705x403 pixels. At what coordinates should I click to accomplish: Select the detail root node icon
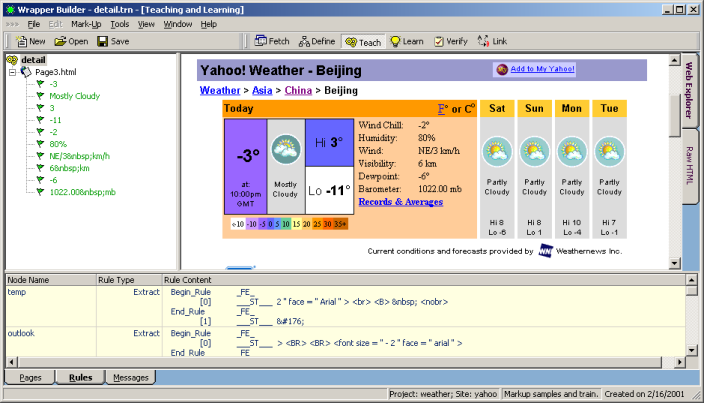click(12, 60)
